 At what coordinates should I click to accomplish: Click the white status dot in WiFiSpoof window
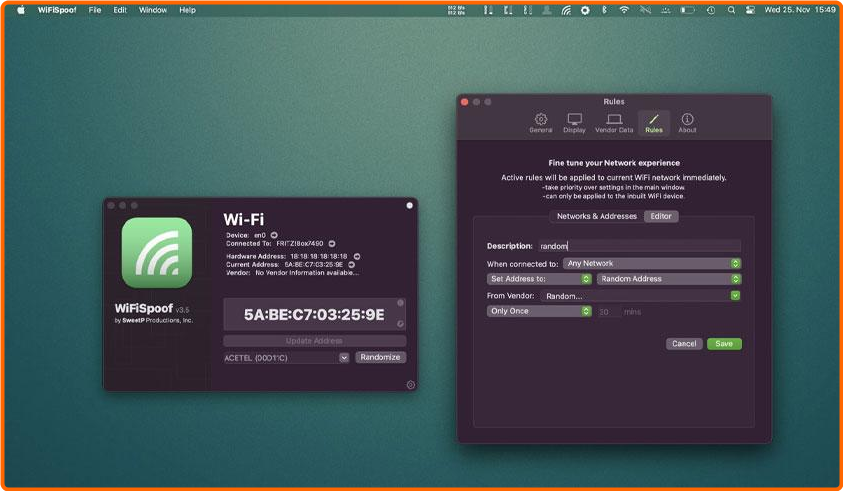(x=410, y=205)
